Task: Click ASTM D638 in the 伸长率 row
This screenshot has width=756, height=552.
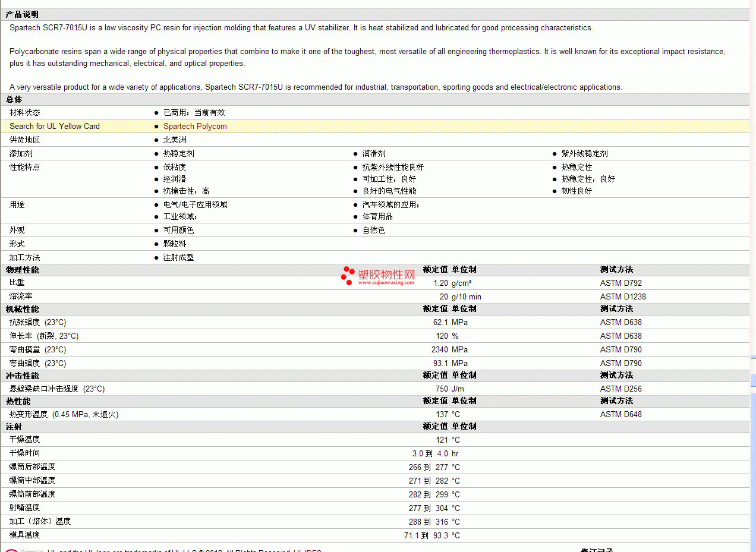Action: (x=621, y=336)
